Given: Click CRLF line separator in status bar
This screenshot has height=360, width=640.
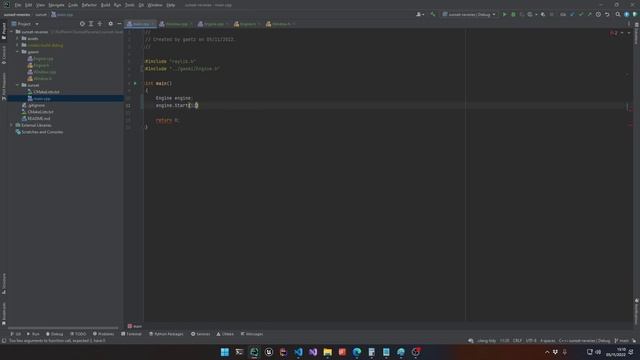Looking at the screenshot, I should [x=517, y=340].
